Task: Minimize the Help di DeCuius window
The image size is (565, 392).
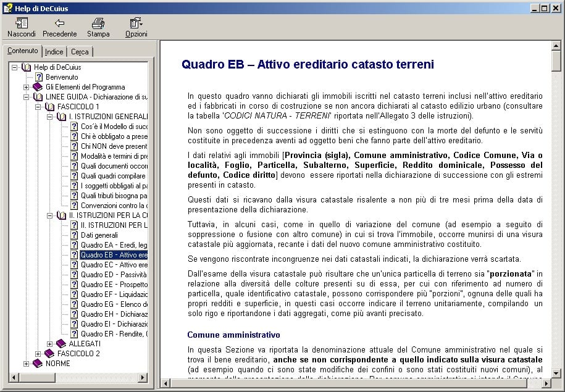Action: pyautogui.click(x=535, y=8)
